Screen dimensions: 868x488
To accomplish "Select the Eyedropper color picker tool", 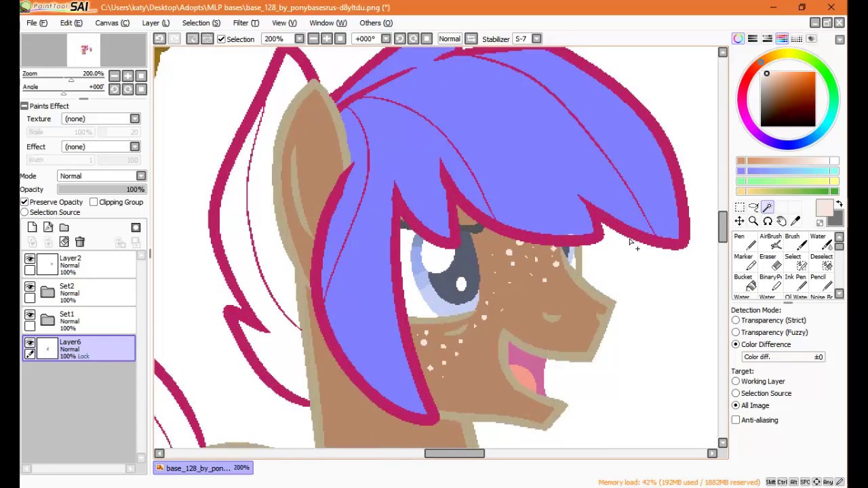I will pyautogui.click(x=795, y=221).
